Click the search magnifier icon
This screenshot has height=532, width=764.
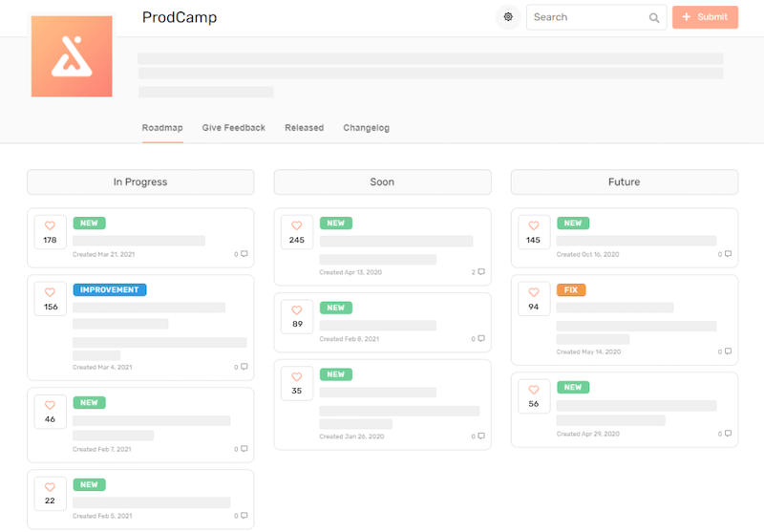point(654,18)
